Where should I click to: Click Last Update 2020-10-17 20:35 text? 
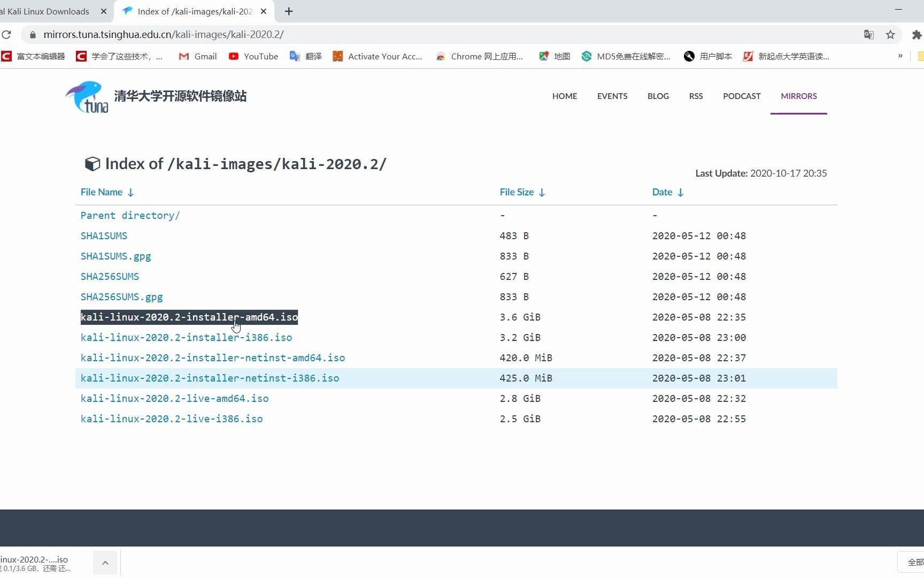pos(761,173)
